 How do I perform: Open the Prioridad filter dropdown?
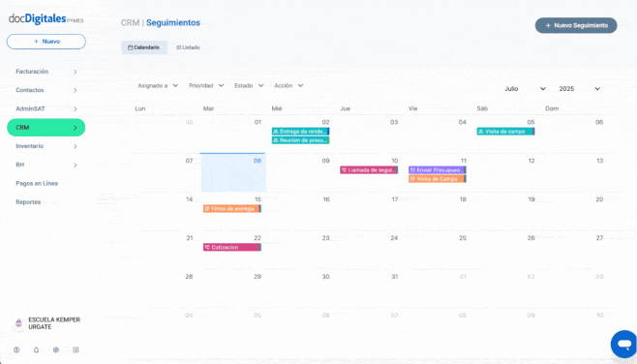206,86
